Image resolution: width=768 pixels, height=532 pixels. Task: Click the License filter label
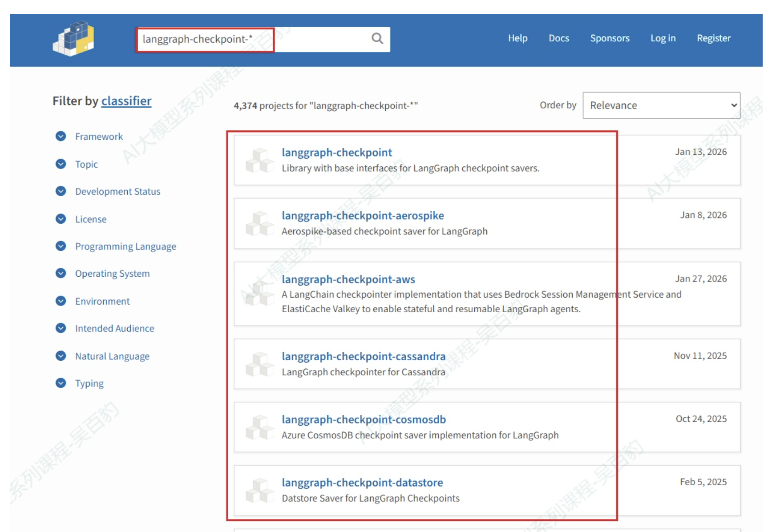(x=91, y=219)
